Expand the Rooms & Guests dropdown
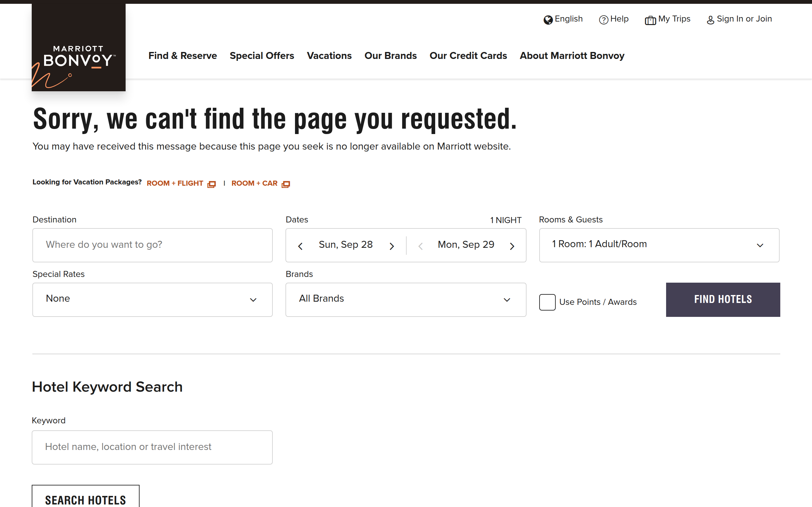Image resolution: width=812 pixels, height=507 pixels. [659, 245]
